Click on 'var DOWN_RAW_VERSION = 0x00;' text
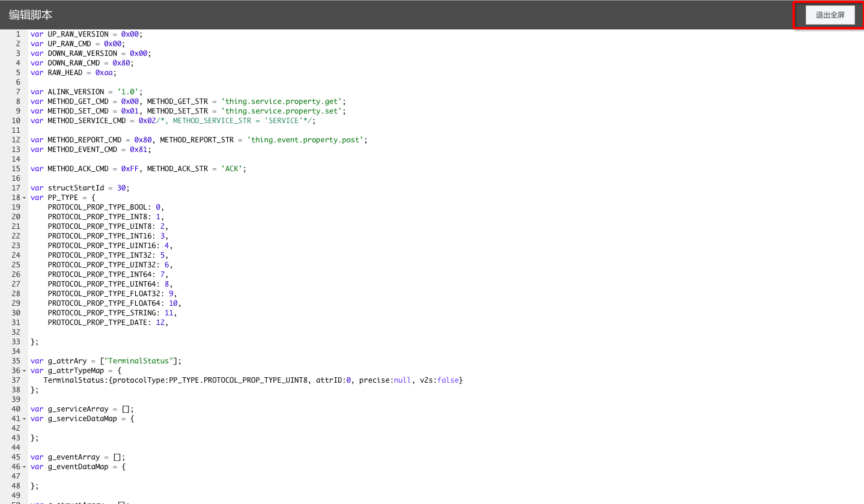Viewport: 864px width, 504px height. click(91, 53)
